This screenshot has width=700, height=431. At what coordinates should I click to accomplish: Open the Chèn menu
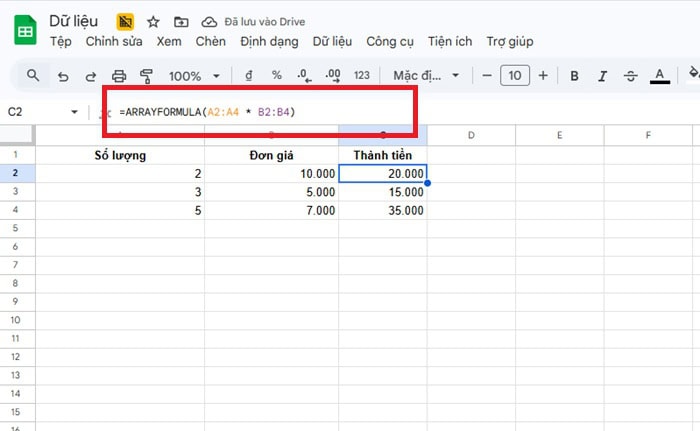pyautogui.click(x=211, y=42)
